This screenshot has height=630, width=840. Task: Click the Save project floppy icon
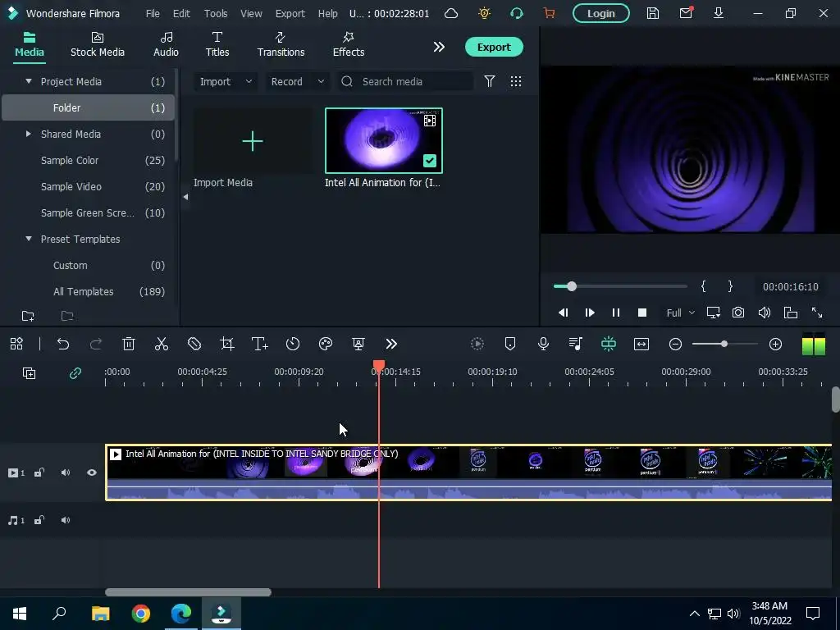point(652,13)
